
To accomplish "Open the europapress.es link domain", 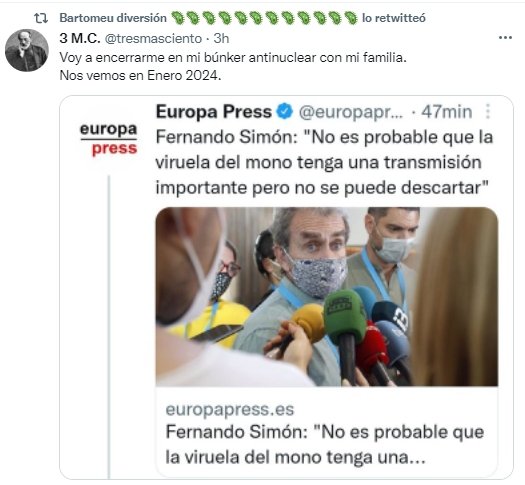I will 230,409.
